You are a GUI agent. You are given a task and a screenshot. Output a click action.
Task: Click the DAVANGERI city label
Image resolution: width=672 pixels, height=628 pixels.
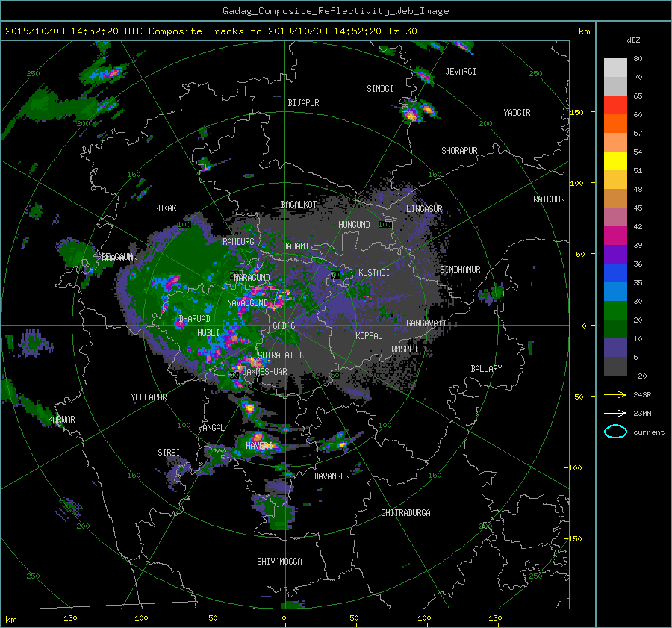click(334, 476)
